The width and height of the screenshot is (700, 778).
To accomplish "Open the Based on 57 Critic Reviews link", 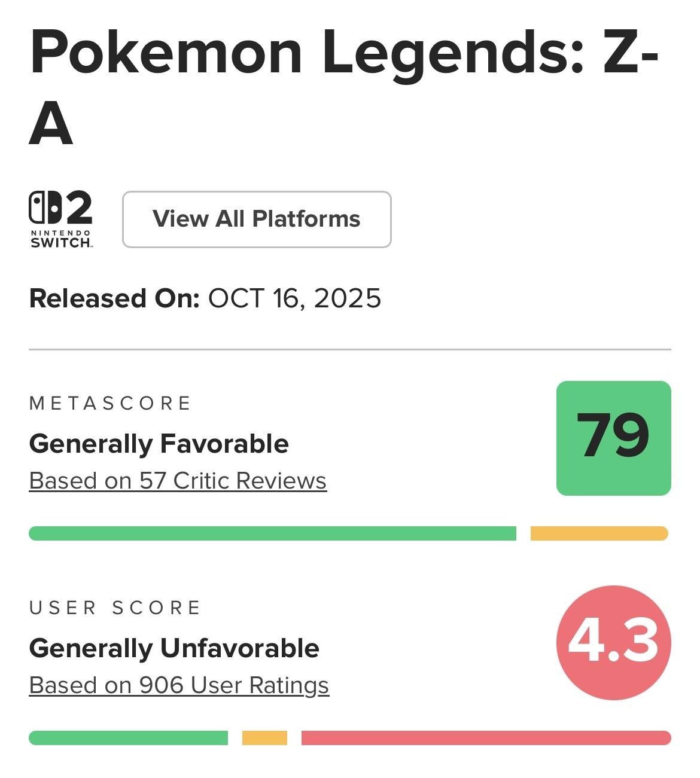I will pyautogui.click(x=178, y=481).
